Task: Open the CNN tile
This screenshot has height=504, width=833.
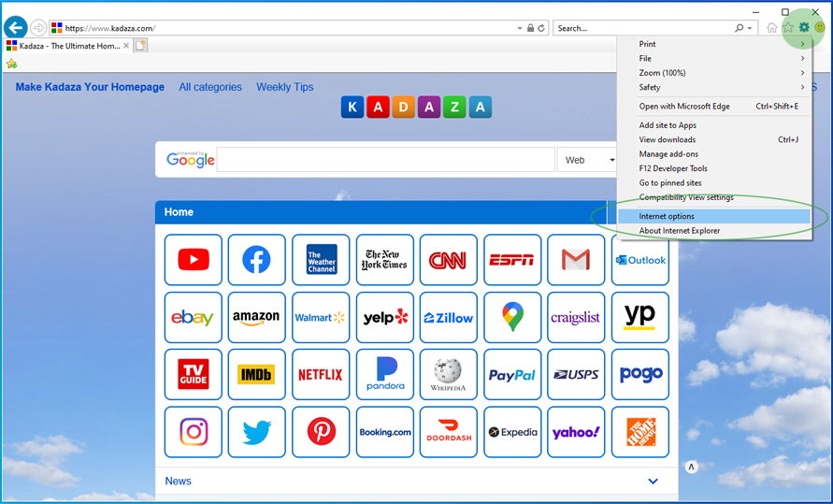Action: (449, 260)
